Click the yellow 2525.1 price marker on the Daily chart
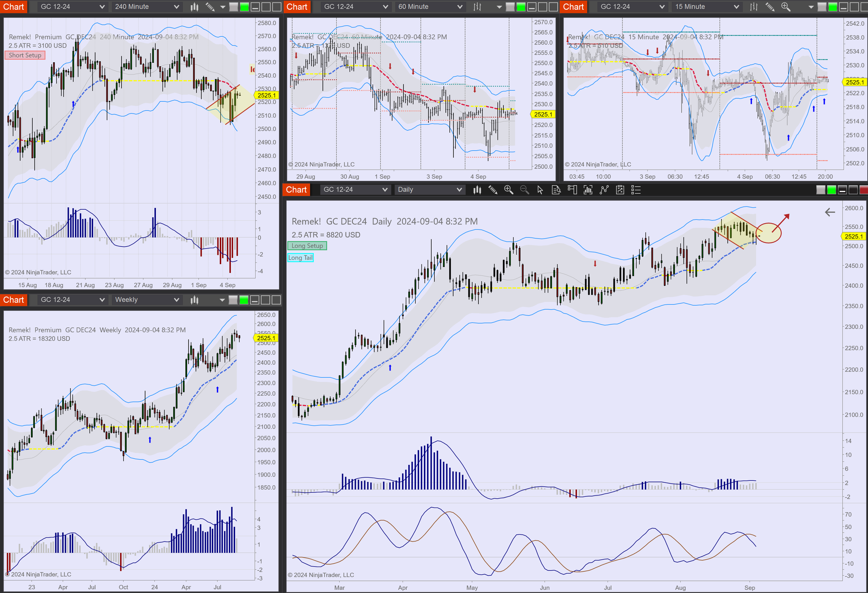 pyautogui.click(x=854, y=236)
